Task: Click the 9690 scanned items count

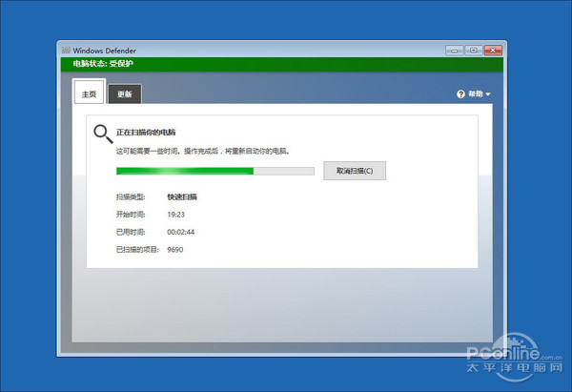Action: click(x=174, y=250)
